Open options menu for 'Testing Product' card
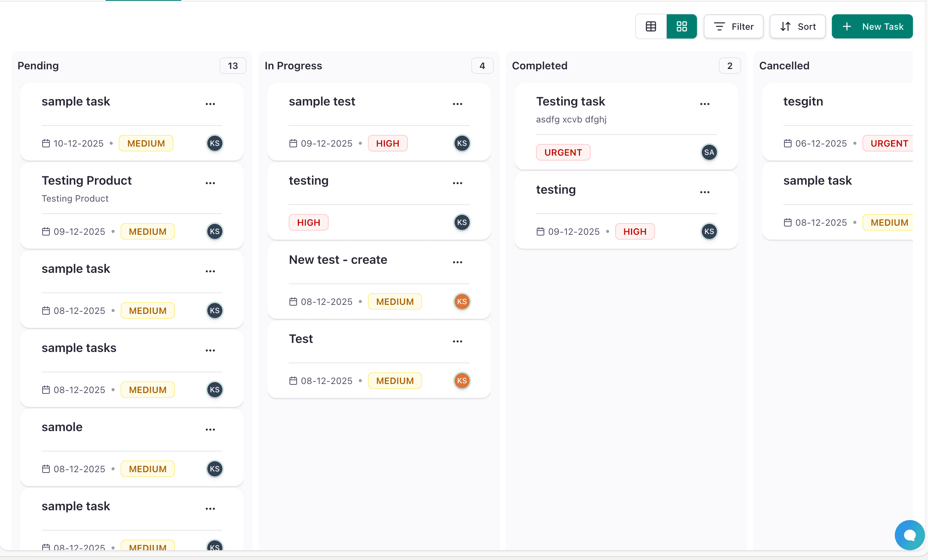The height and width of the screenshot is (560, 928). 210,183
